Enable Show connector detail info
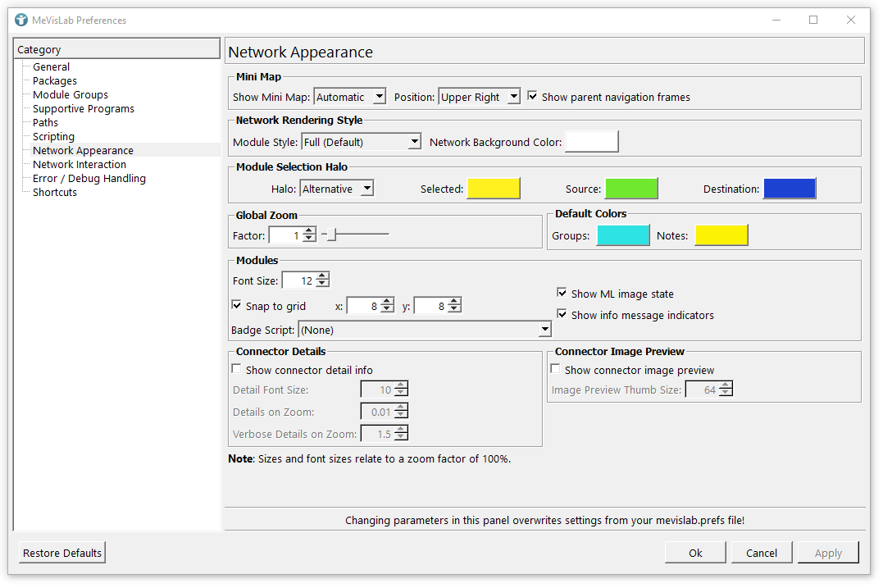The image size is (883, 588). click(237, 370)
